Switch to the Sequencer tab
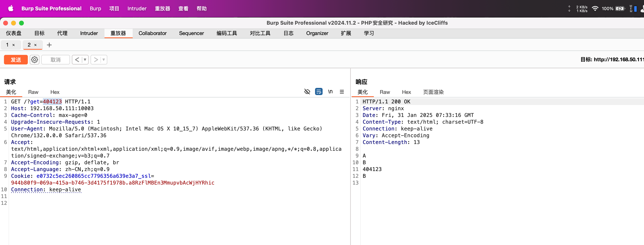Screen dimensions: 644x245 click(191, 33)
